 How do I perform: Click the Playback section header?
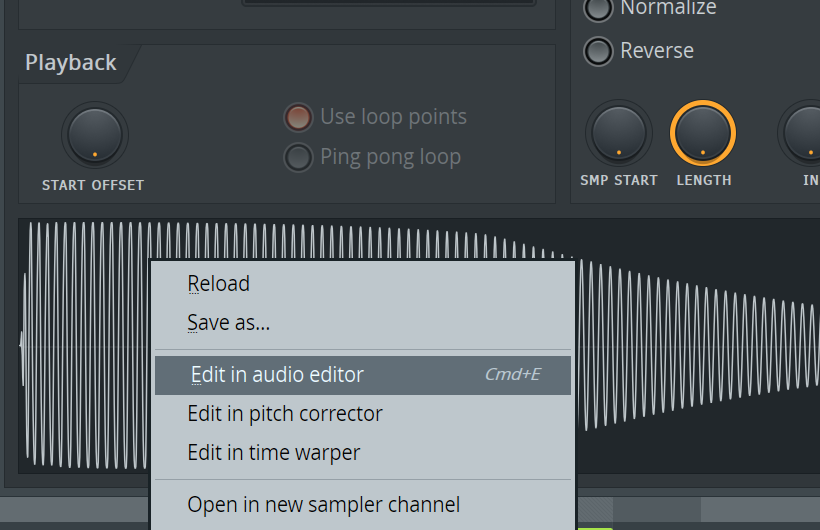[x=71, y=63]
